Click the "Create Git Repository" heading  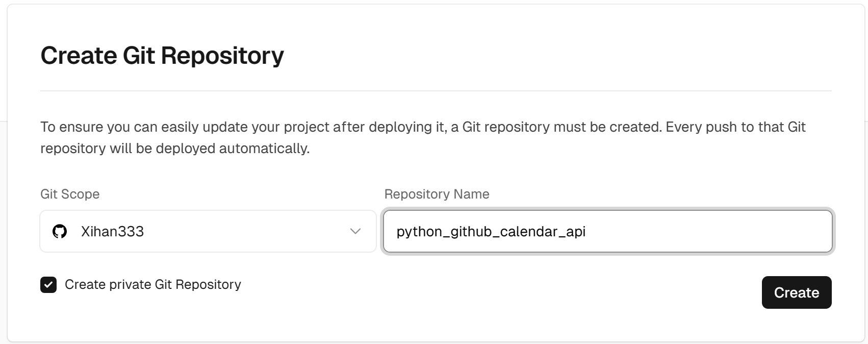point(162,55)
